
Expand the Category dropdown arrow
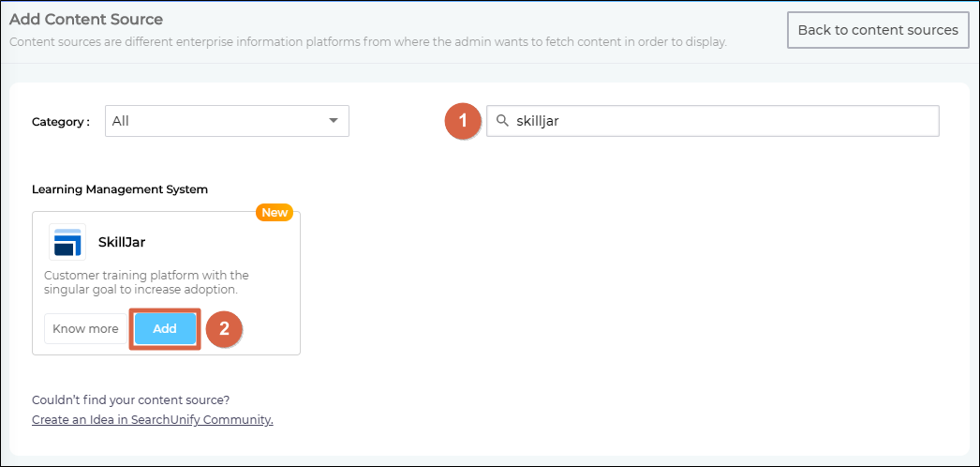pyautogui.click(x=333, y=121)
